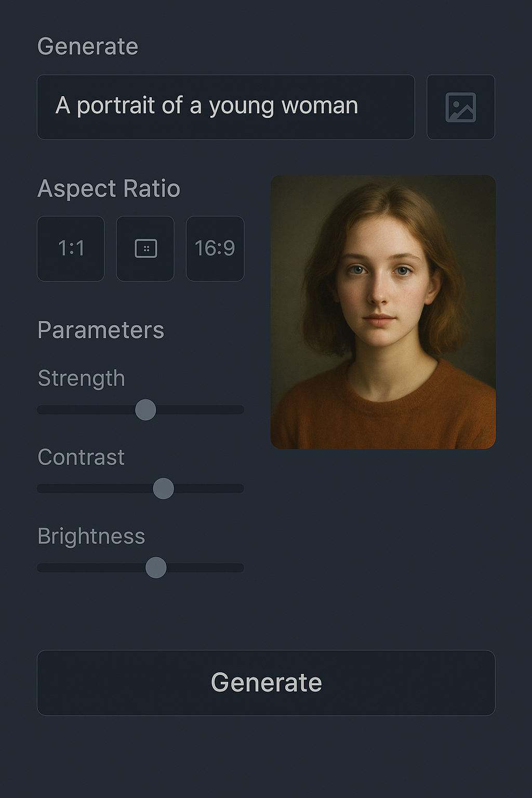Screen dimensions: 532x798
Task: Click the image upload icon button
Action: click(461, 107)
